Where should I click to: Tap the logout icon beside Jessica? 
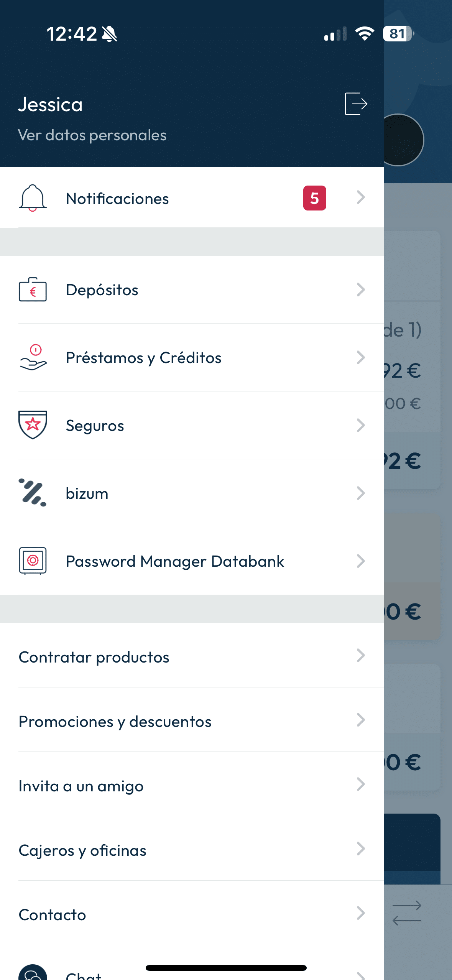pyautogui.click(x=356, y=104)
